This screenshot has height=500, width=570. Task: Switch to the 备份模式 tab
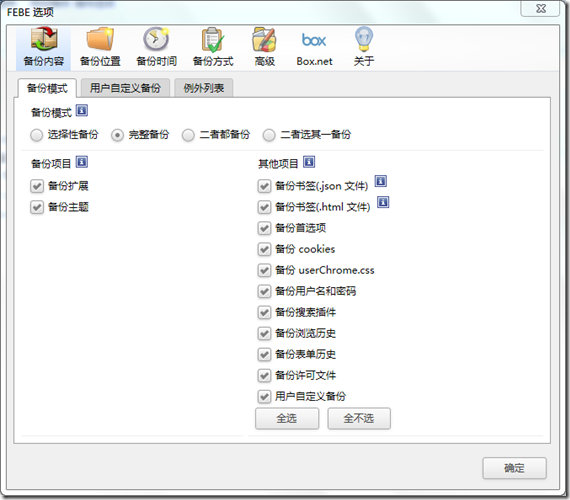[x=47, y=88]
